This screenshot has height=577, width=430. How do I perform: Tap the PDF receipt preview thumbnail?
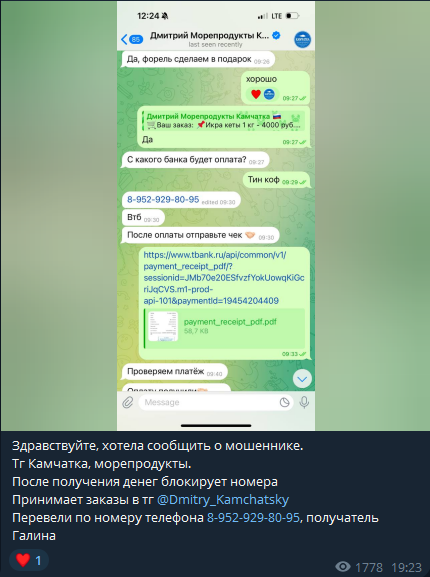163,326
